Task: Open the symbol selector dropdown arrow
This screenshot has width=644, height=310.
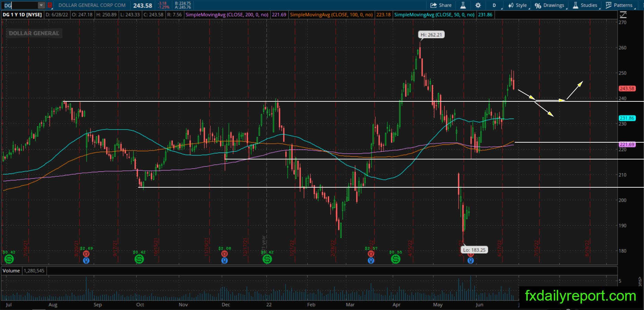Action: pyautogui.click(x=41, y=5)
